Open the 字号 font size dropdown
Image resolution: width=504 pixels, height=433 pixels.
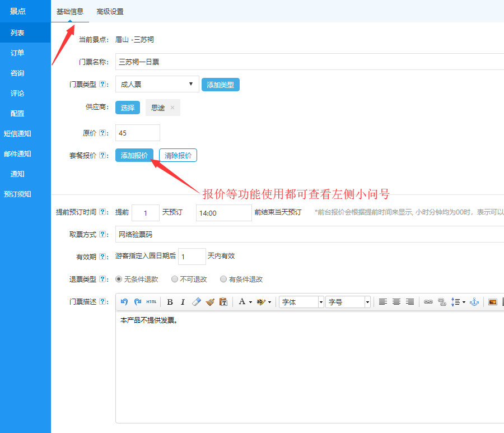(348, 302)
